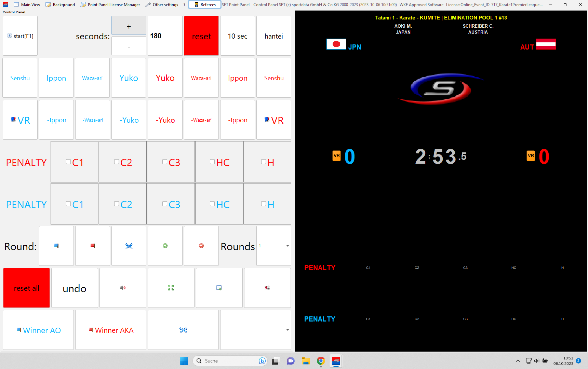Click the red minus round icon
The width and height of the screenshot is (588, 369).
201,246
